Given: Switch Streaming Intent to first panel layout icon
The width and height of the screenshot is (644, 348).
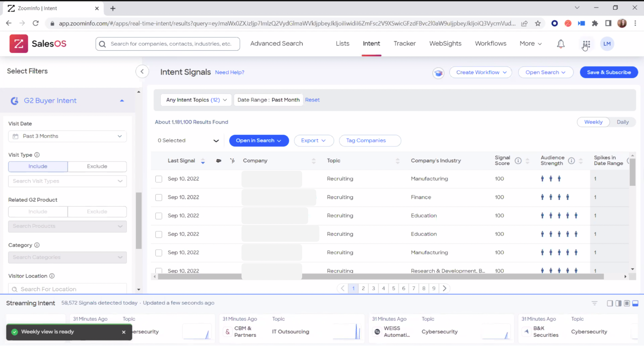Looking at the screenshot, I should [x=610, y=303].
